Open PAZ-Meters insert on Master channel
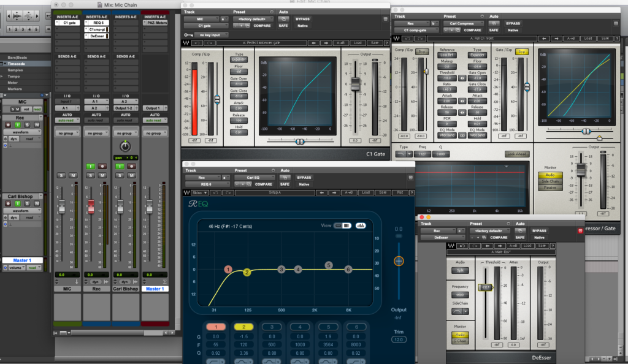This screenshot has width=628, height=364. [155, 23]
